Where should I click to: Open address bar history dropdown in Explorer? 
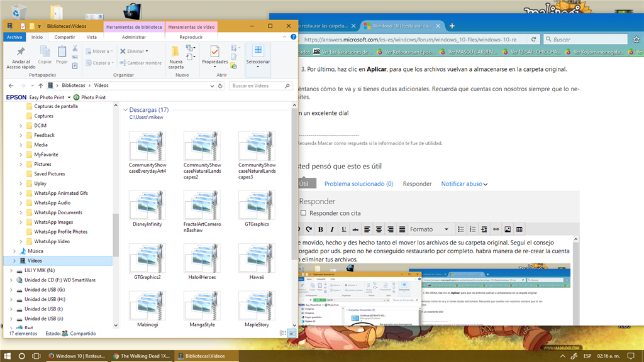coord(212,85)
